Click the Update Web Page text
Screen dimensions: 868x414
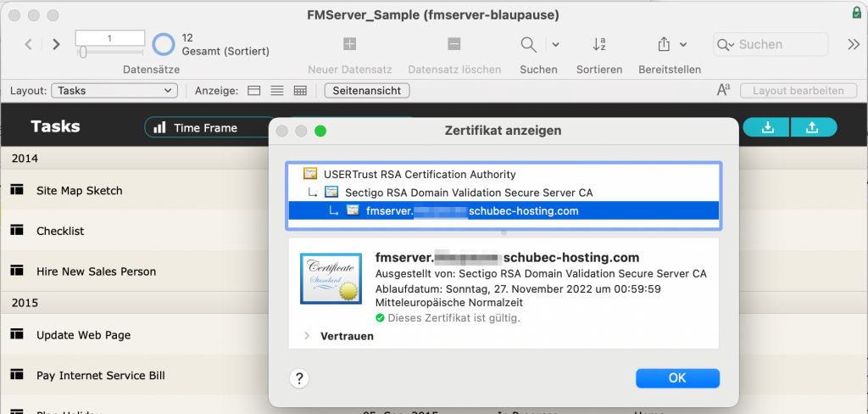(x=84, y=335)
